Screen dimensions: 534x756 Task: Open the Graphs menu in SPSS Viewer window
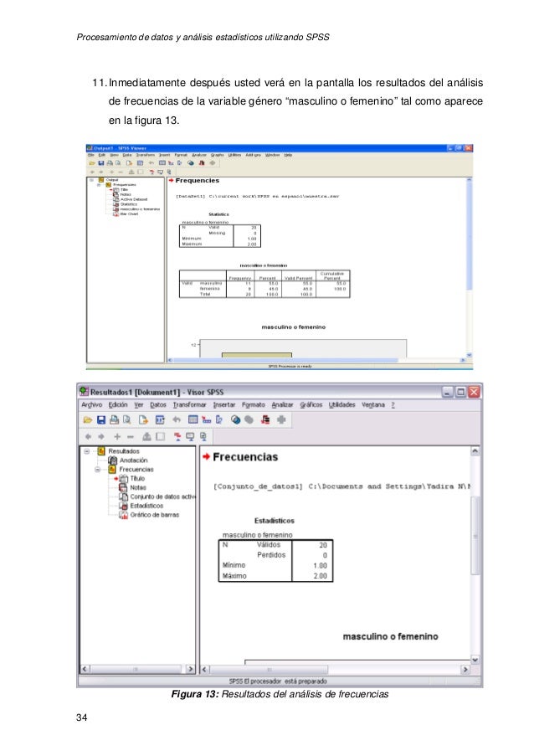coord(217,155)
